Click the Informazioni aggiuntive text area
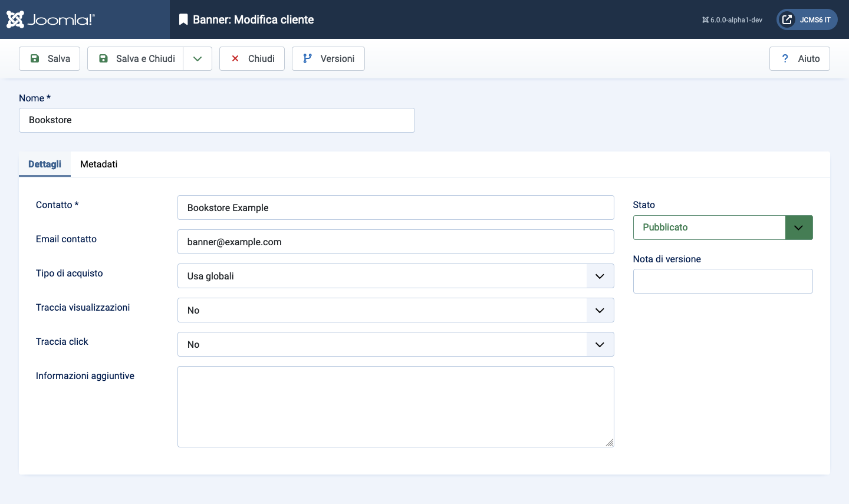 (x=396, y=407)
